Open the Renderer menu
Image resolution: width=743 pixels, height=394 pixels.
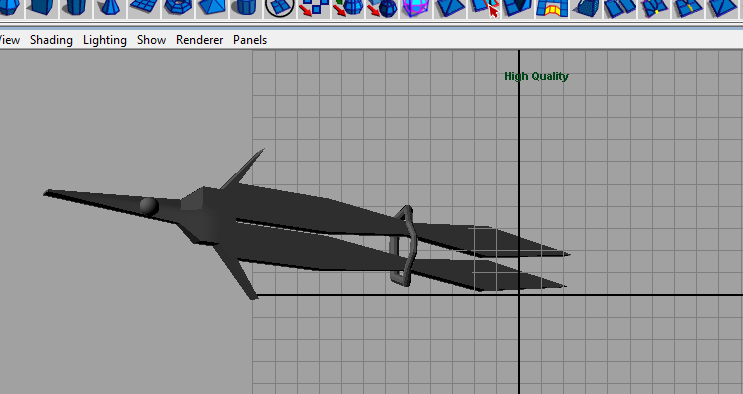(199, 40)
